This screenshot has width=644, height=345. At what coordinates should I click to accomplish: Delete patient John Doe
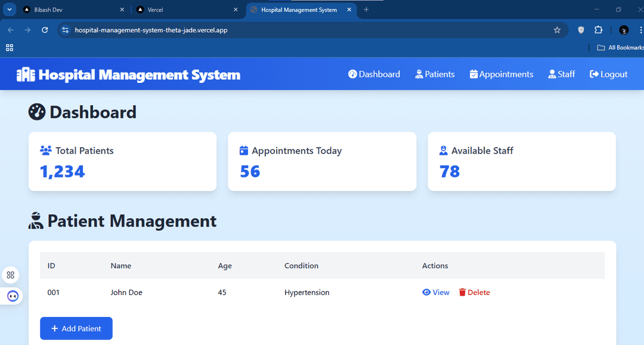[475, 293]
